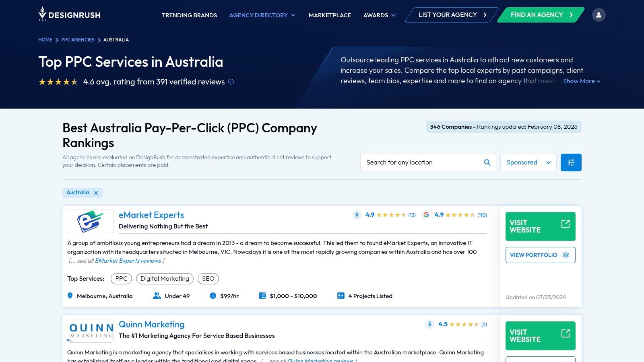
Task: Click the magnifier icon in location search
Action: point(487,162)
